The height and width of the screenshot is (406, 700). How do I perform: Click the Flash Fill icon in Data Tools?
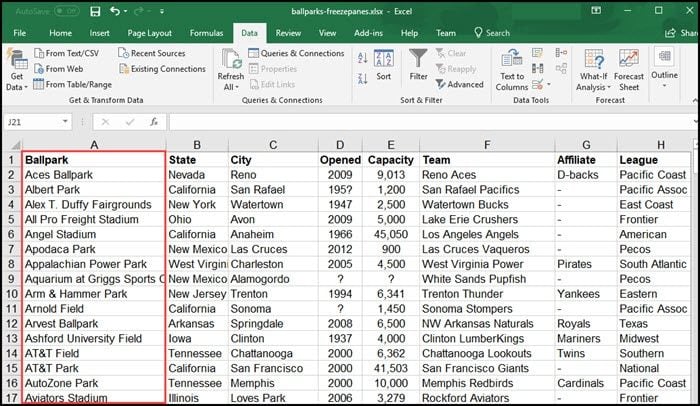point(538,53)
